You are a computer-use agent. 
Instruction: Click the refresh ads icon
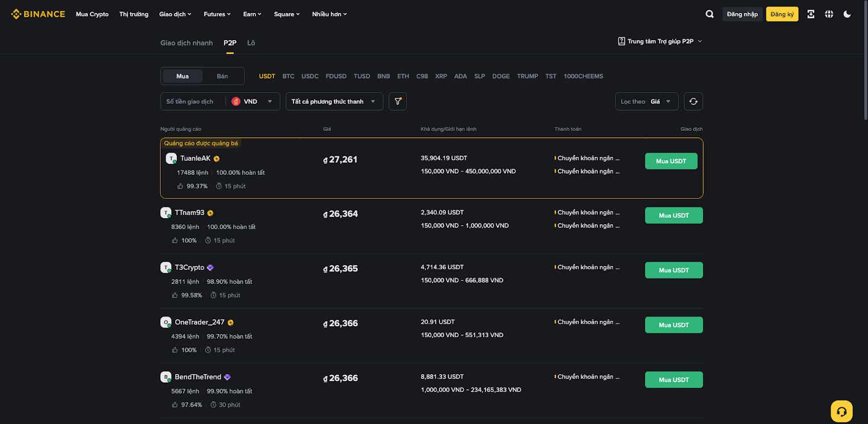click(693, 102)
